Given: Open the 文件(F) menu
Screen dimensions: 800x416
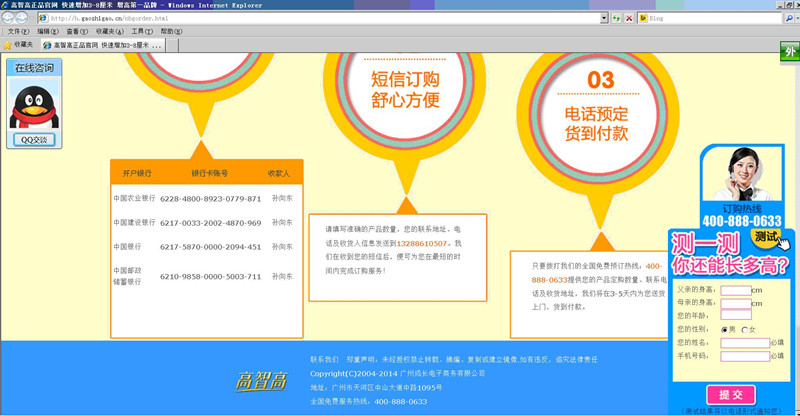Looking at the screenshot, I should point(18,31).
